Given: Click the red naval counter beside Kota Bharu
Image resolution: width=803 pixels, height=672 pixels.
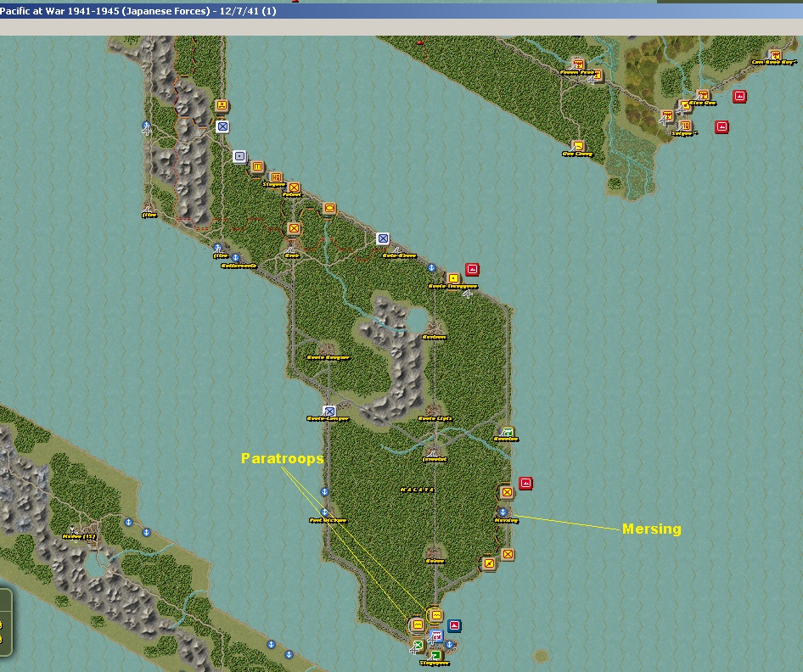Looking at the screenshot, I should [x=472, y=269].
